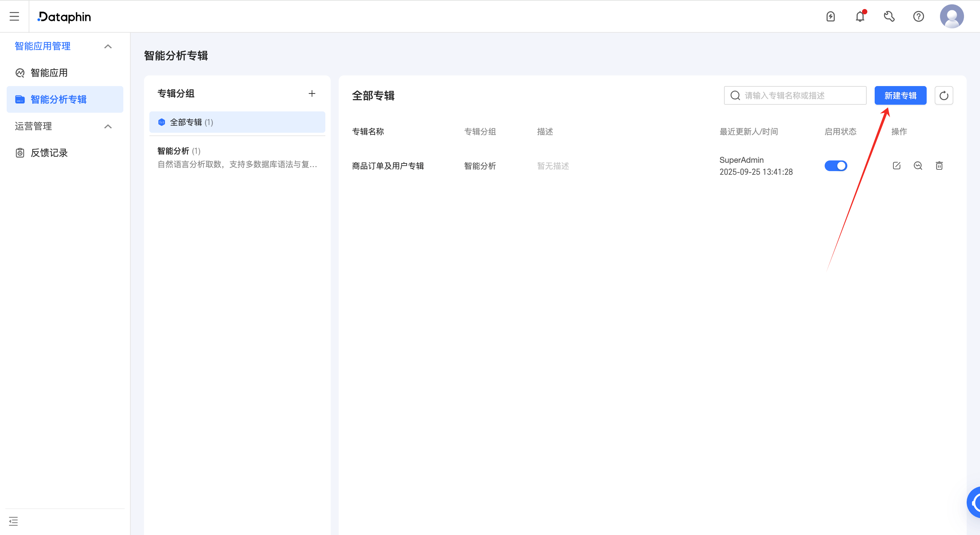Click the lightning task icon in header

tap(830, 16)
